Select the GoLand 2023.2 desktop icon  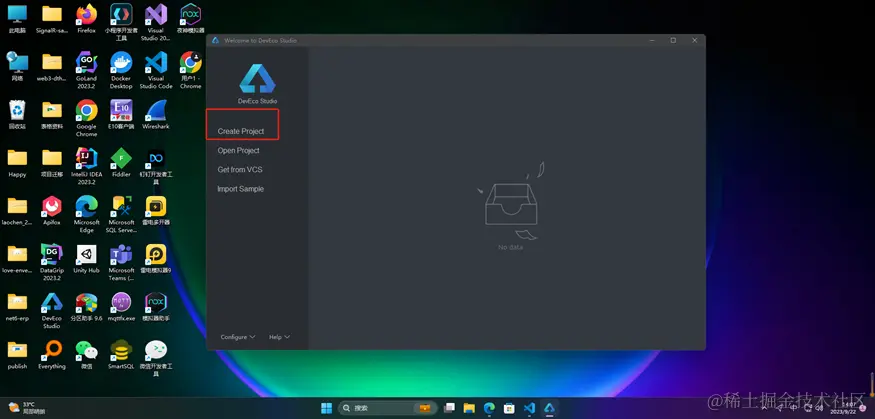(x=86, y=70)
